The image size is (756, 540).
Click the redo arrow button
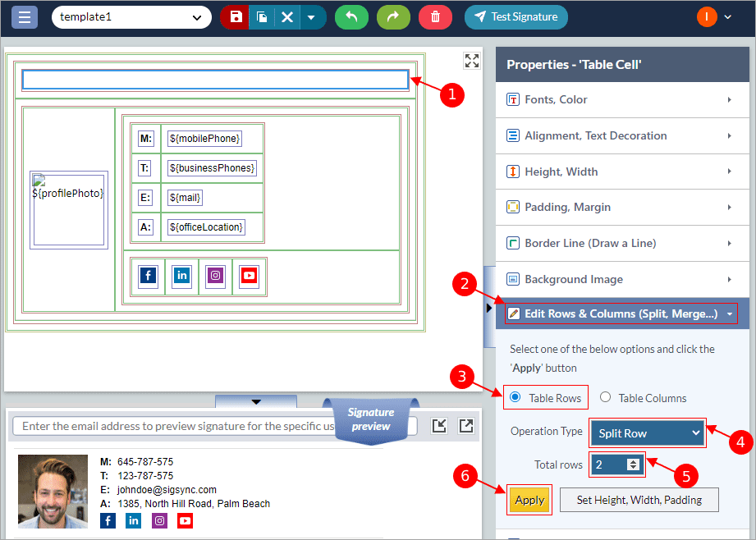393,17
